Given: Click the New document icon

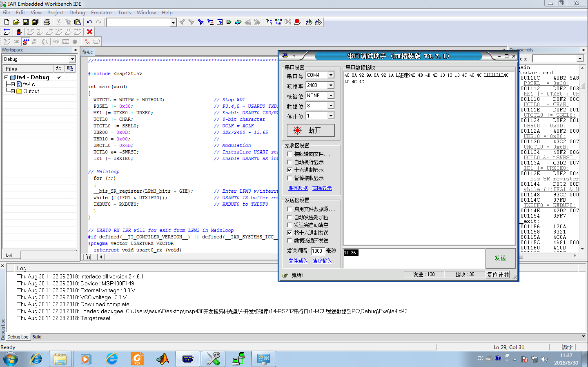Looking at the screenshot, I should point(7,22).
